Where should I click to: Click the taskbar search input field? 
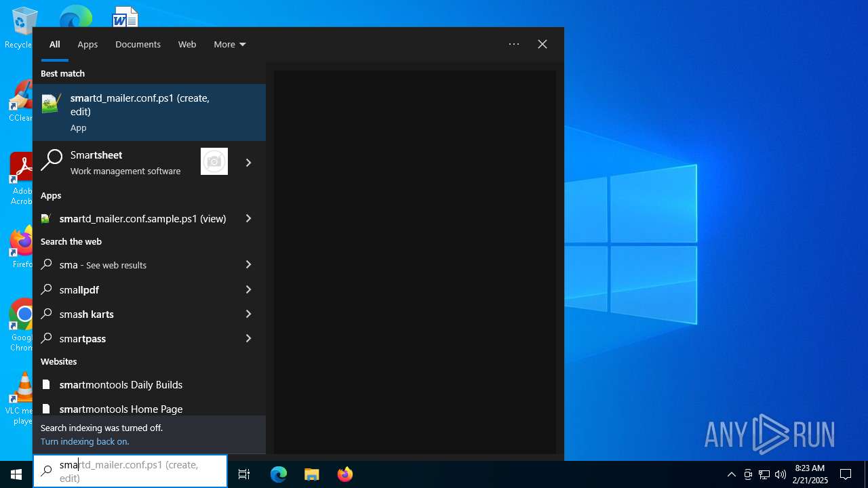click(x=130, y=471)
